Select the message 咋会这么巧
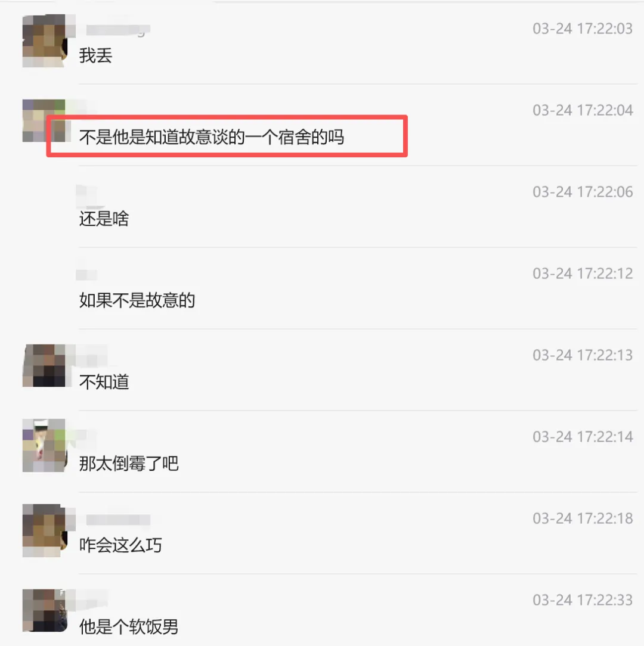This screenshot has width=644, height=646. coord(120,545)
